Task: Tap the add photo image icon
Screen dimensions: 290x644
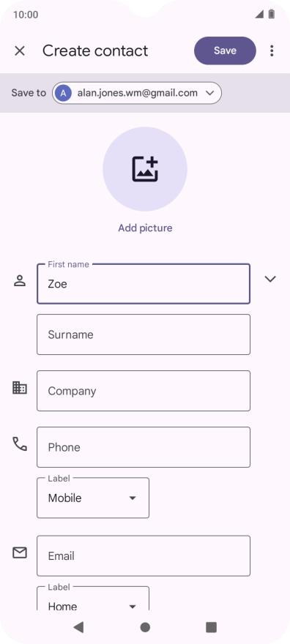Action: point(145,169)
